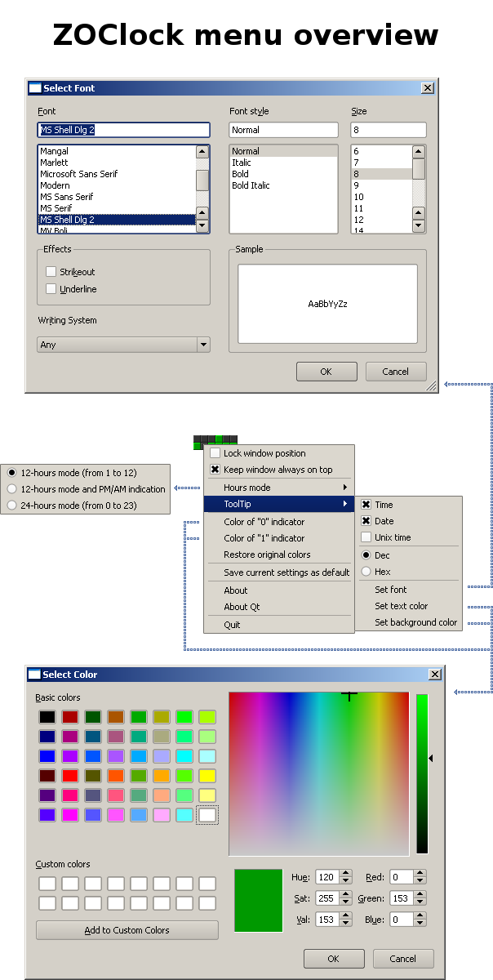Open the ToolTip submenu
493x980 pixels.
(x=279, y=505)
